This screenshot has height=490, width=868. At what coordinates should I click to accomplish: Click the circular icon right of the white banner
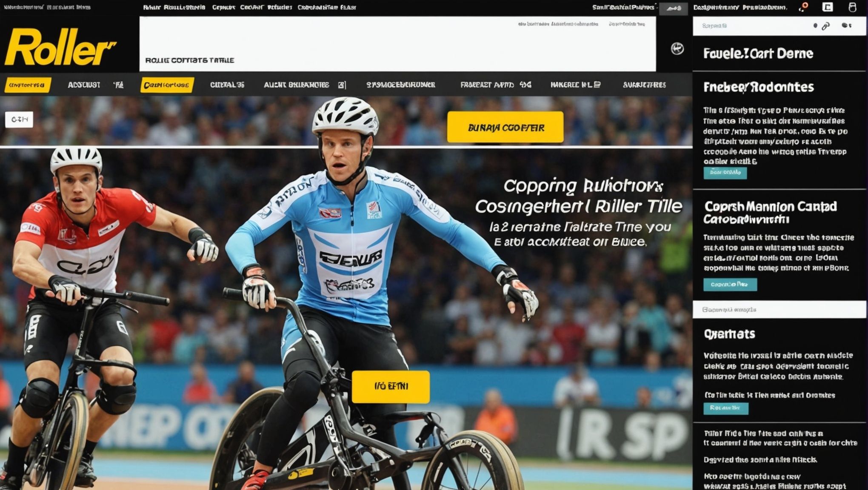click(x=677, y=49)
